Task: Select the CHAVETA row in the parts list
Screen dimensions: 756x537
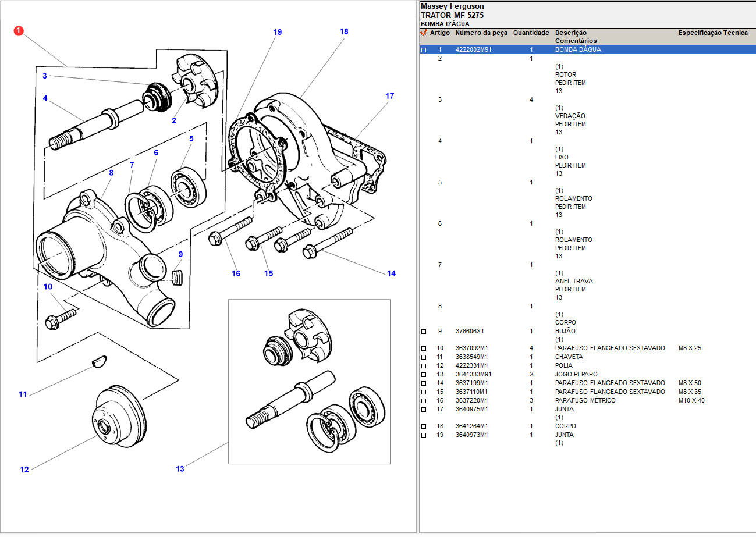Action: pos(569,357)
